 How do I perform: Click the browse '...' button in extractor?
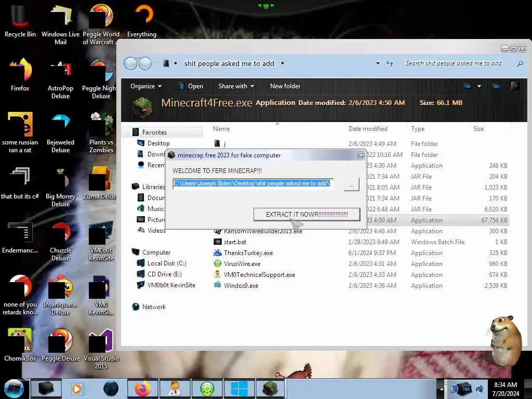(x=352, y=185)
